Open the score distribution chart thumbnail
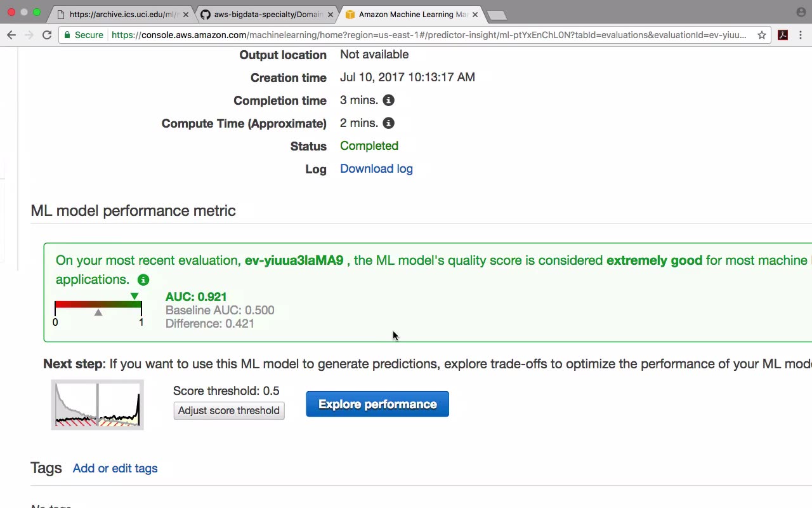This screenshot has height=508, width=812. click(x=97, y=404)
